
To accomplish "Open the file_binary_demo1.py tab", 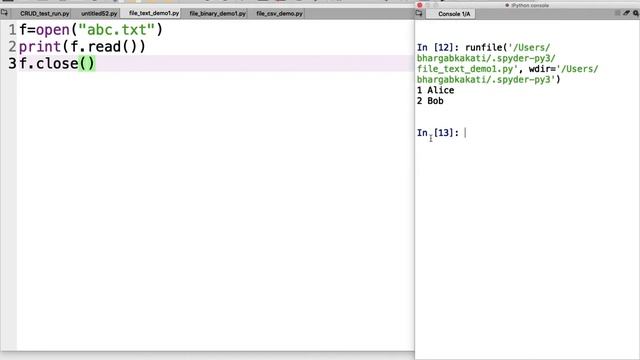I will click(217, 13).
